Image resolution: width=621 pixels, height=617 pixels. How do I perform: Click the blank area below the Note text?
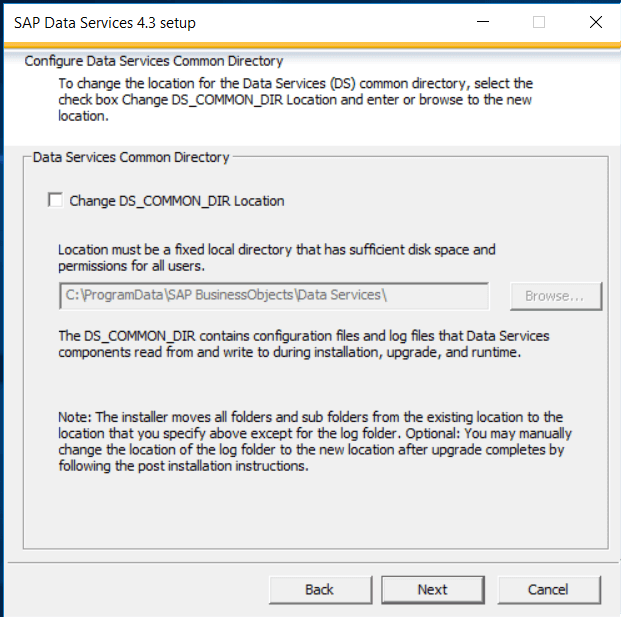(315, 511)
